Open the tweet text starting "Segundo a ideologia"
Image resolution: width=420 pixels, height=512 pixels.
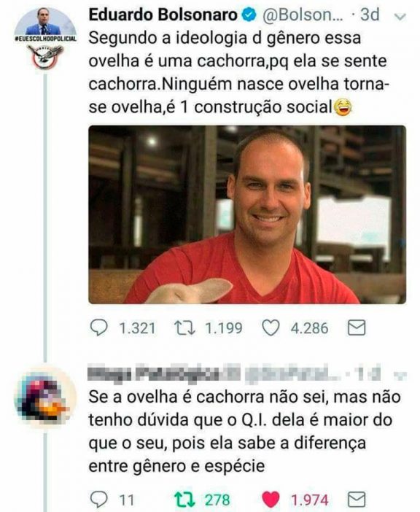tap(238, 72)
